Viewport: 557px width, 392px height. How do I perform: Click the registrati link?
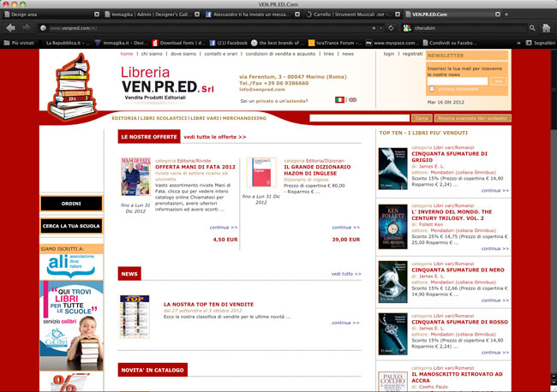[412, 54]
